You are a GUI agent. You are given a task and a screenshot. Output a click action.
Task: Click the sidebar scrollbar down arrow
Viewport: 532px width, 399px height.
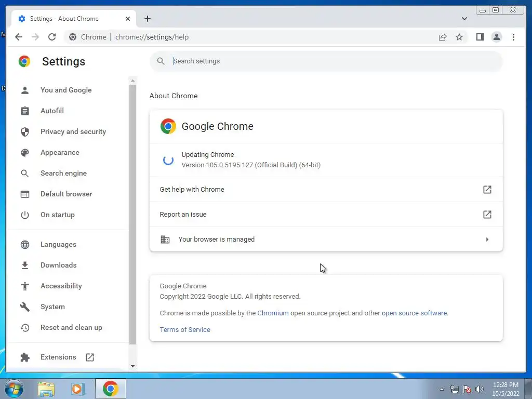[x=132, y=366]
